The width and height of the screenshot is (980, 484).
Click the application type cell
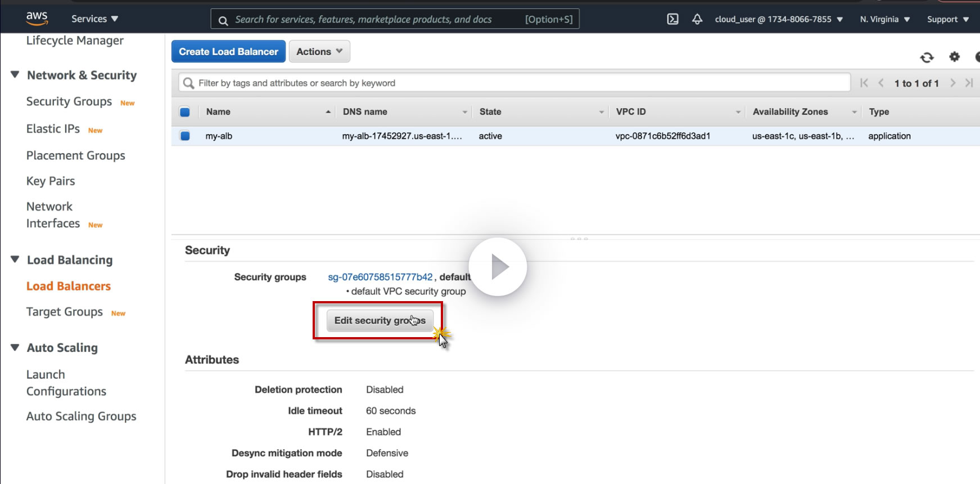click(x=889, y=136)
